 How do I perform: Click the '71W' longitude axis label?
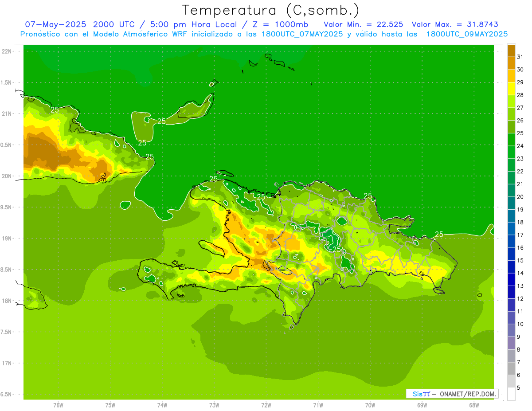(318, 405)
